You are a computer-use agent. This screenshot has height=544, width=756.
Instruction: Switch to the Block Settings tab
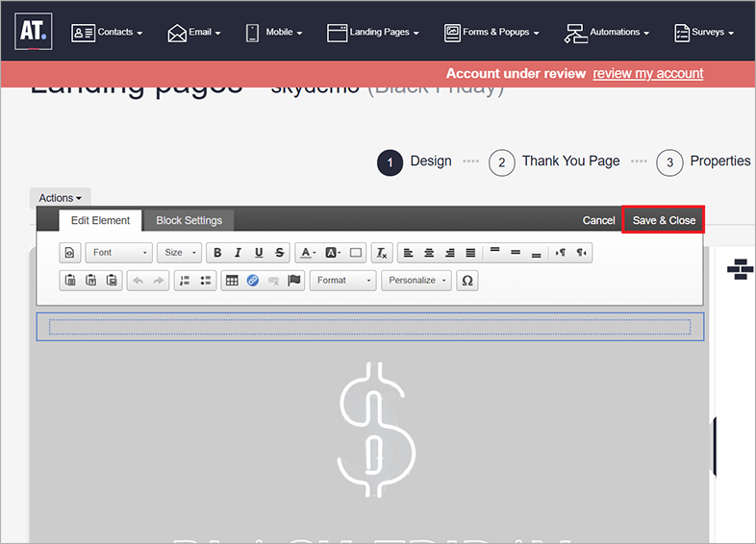point(189,220)
